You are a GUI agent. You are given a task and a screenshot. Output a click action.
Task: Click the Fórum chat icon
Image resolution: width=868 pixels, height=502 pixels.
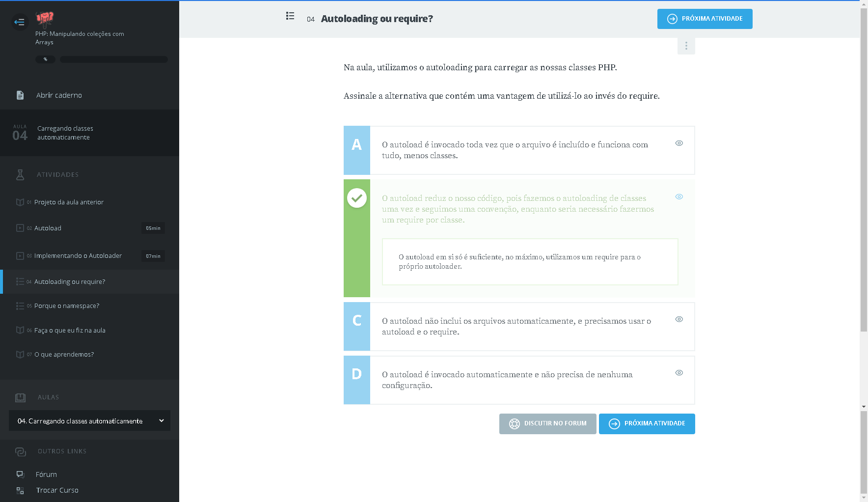pos(20,474)
